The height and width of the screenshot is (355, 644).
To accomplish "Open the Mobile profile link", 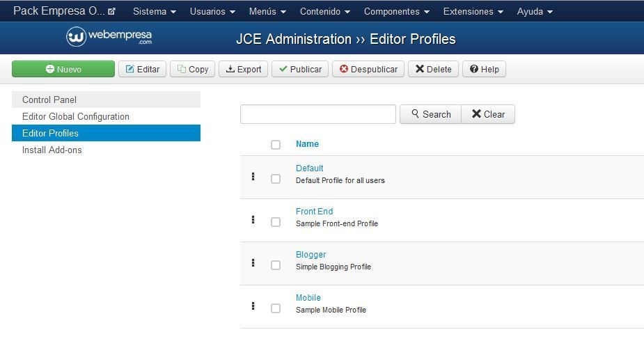I will (x=308, y=297).
